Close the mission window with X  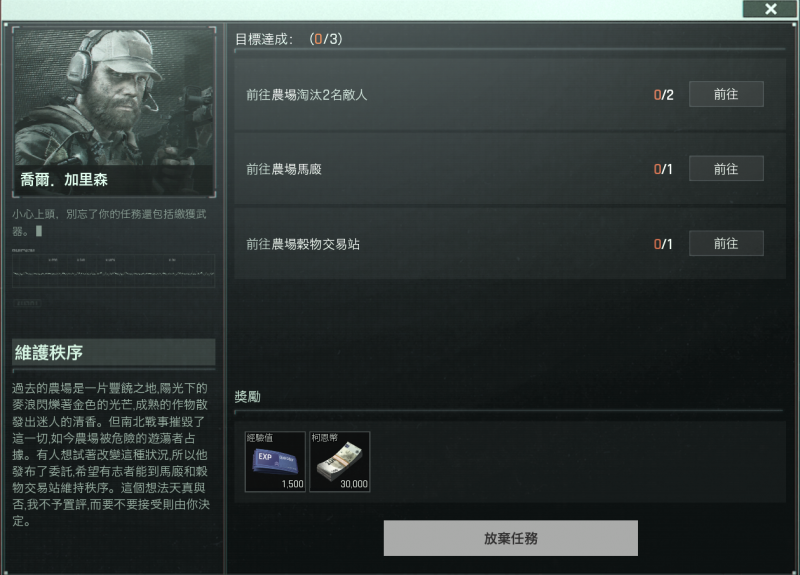coord(770,9)
